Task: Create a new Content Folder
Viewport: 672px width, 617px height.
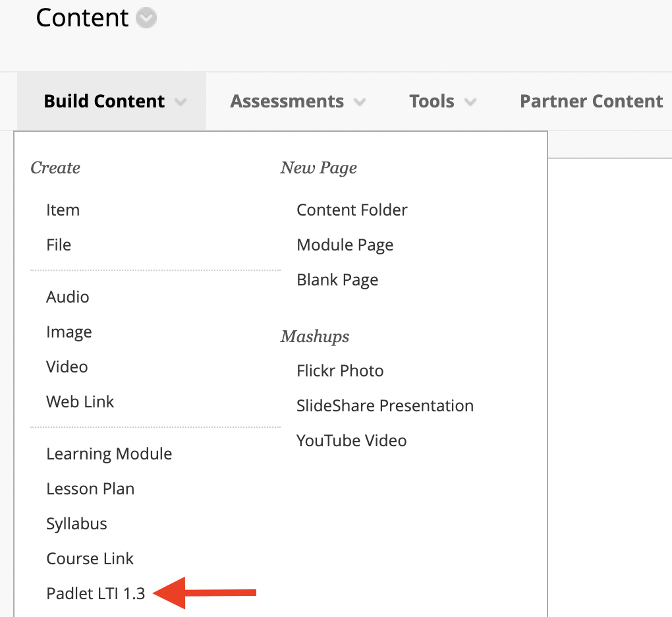Action: click(x=352, y=210)
